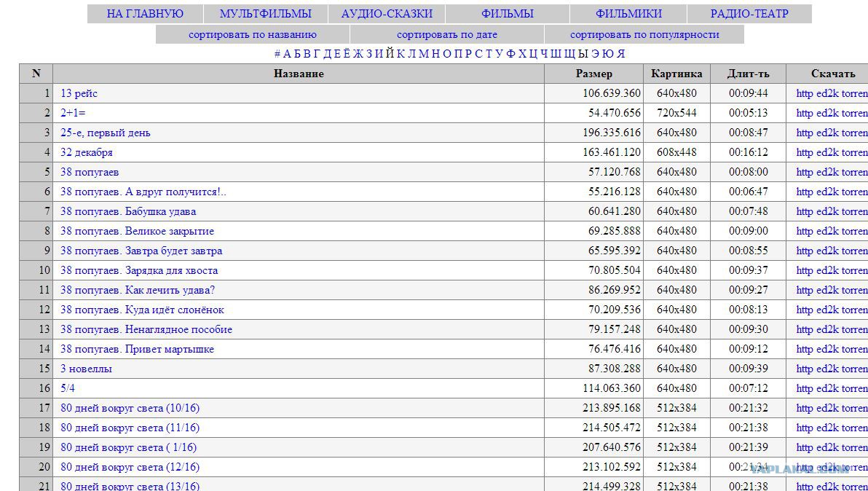The height and width of the screenshot is (491, 868).
Task: Download '32 декабря' via ed2k link
Action: 828,152
